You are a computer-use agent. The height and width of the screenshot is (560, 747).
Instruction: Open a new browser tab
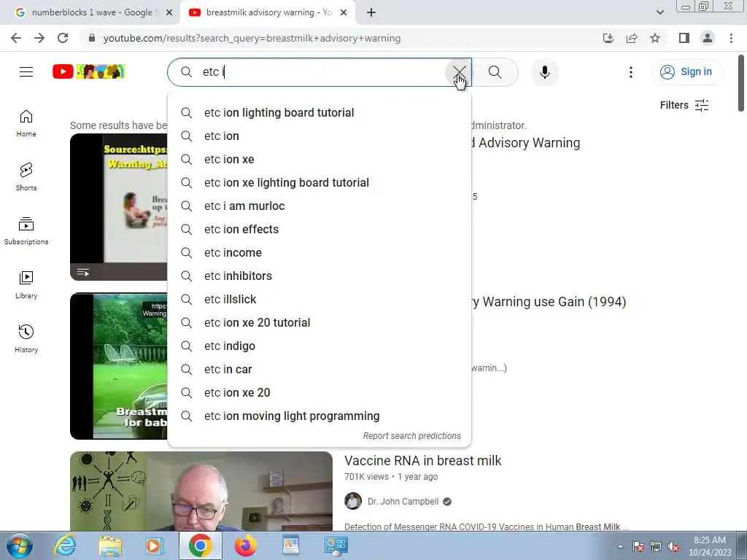pyautogui.click(x=371, y=13)
